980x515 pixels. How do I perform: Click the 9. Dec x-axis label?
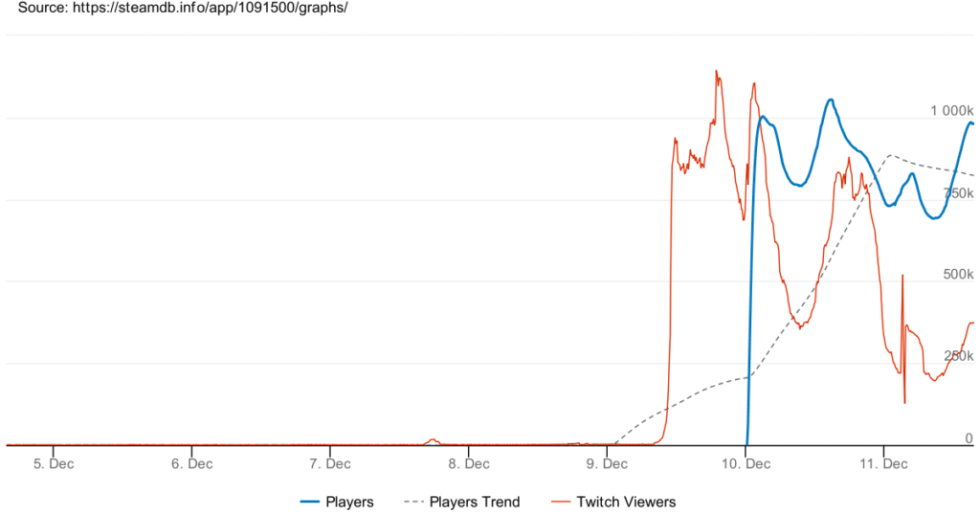pos(607,464)
